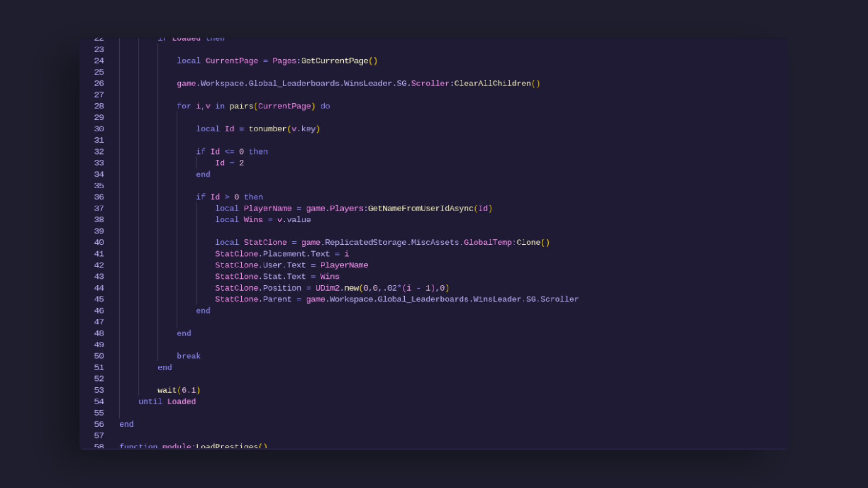Click the break statement on line 50
The width and height of the screenshot is (868, 488).
pos(189,356)
